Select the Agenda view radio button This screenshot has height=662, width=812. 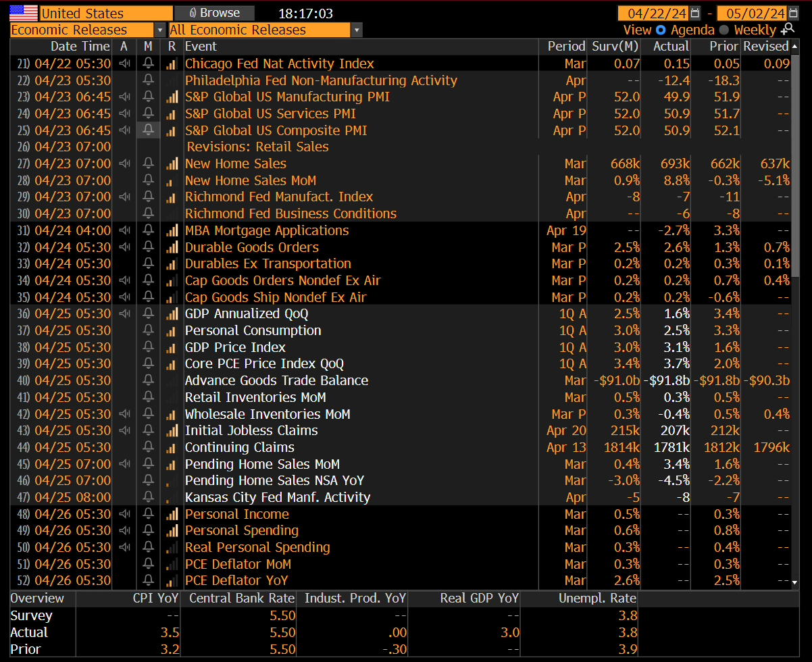pos(660,30)
